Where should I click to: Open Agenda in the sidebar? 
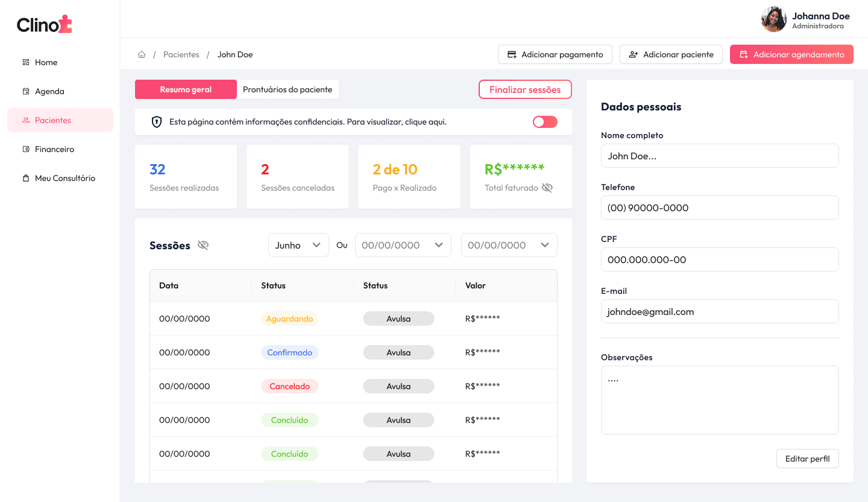pyautogui.click(x=49, y=91)
